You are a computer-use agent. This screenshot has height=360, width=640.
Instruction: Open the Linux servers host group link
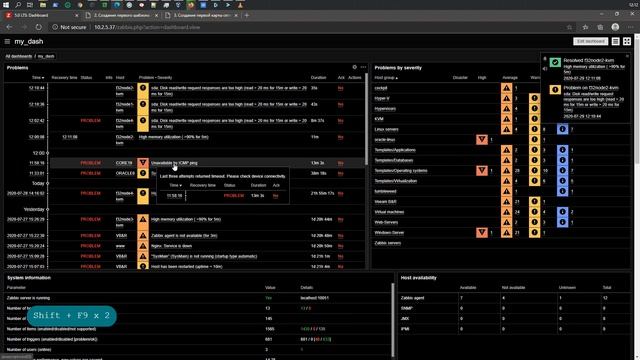pyautogui.click(x=386, y=129)
